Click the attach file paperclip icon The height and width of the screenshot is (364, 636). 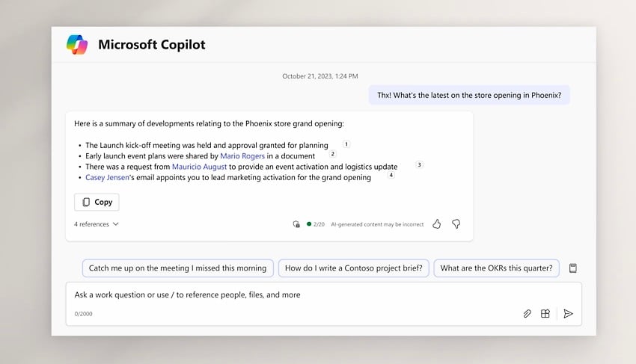(527, 314)
